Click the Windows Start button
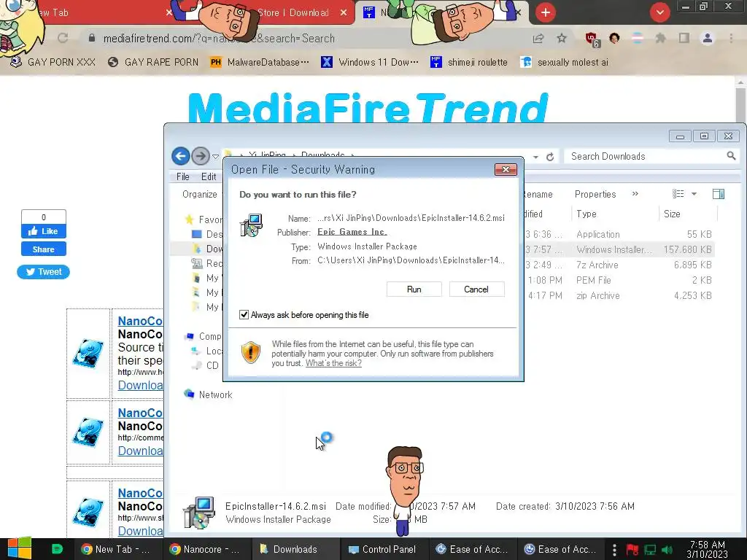This screenshot has width=747, height=560. tap(20, 549)
